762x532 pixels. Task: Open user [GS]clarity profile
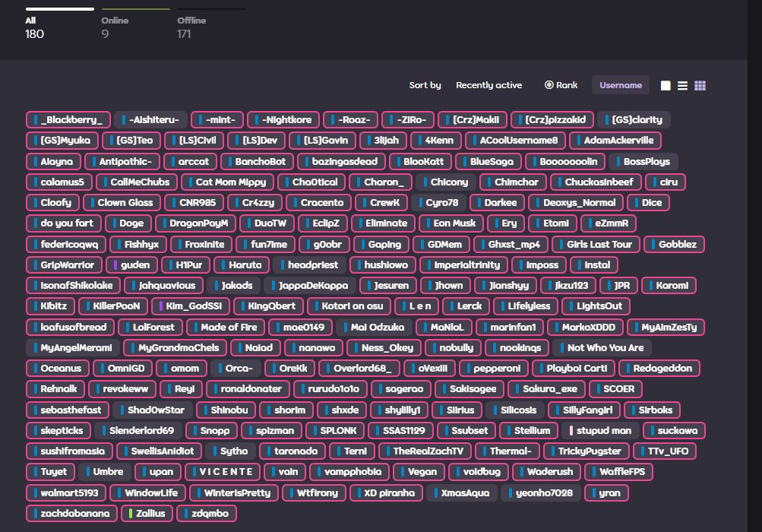(634, 119)
